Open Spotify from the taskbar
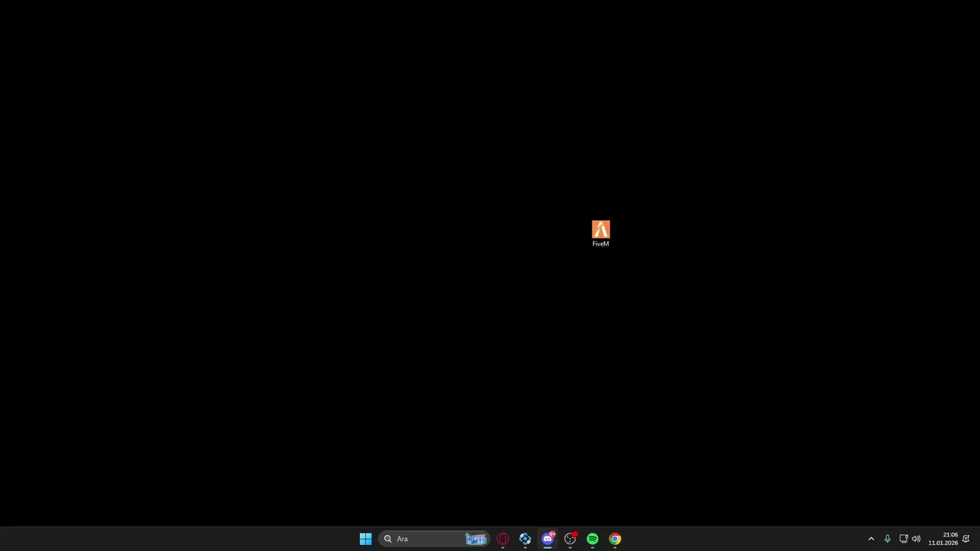The image size is (980, 551). click(593, 539)
